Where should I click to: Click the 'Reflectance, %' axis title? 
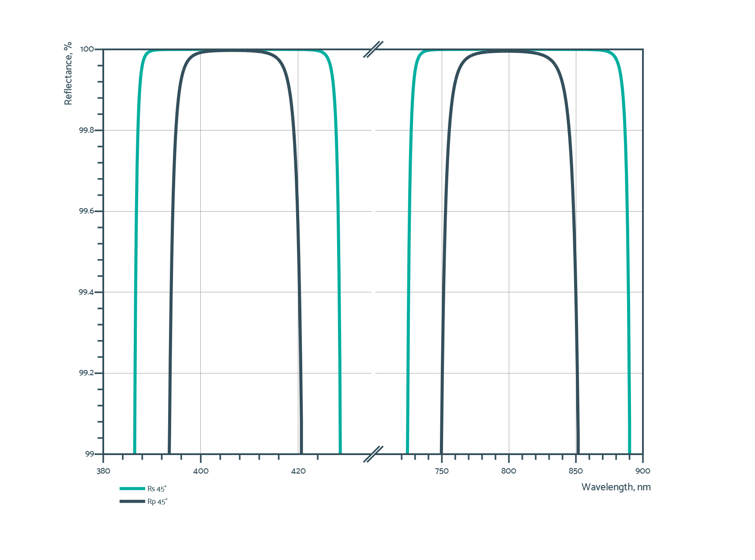point(68,74)
